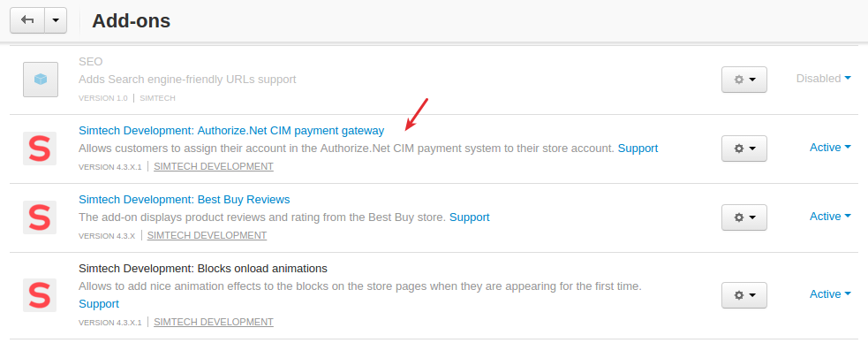
Task: Click the 'VERSION 4.3.X' text under Best Buy Reviews
Action: (x=107, y=236)
